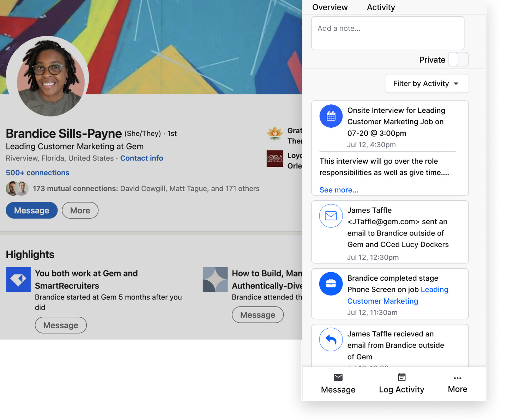This screenshot has width=508, height=420.
Task: Click the calendar icon for Onsite Interview
Action: coord(331,116)
